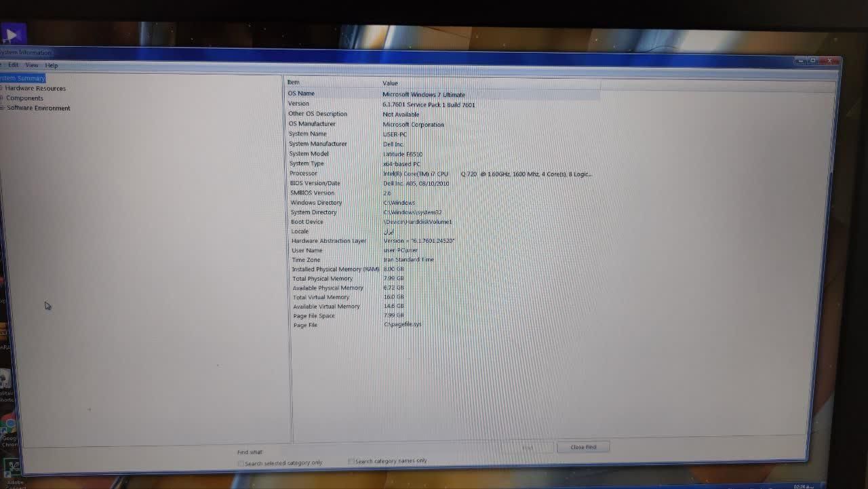Click the 'C:\pagefile.sys' value
Screen dimensions: 868x489
[403, 324]
